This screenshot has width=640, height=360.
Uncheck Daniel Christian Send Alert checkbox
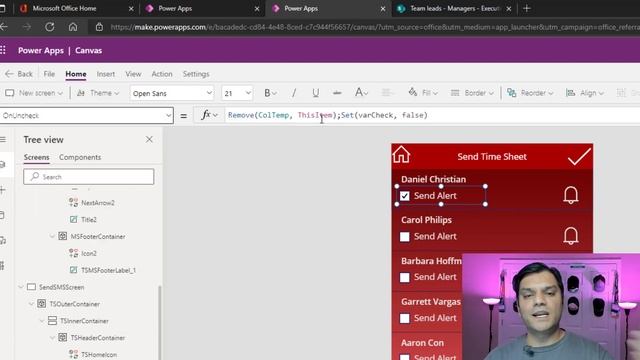(404, 196)
